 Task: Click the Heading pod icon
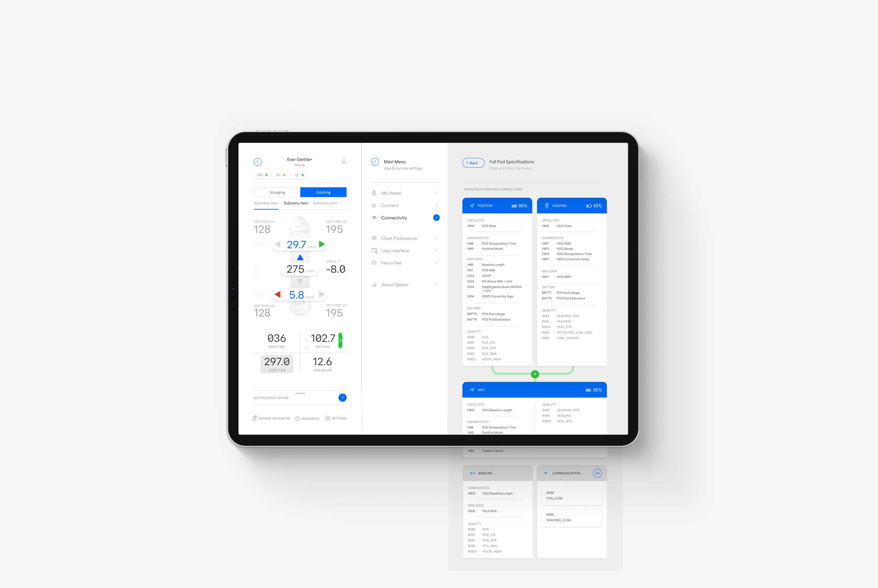point(547,205)
